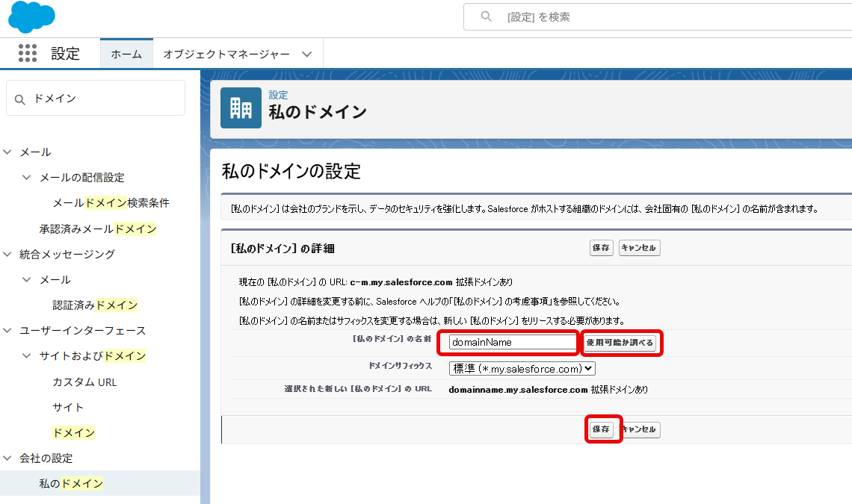The height and width of the screenshot is (504, 852).
Task: Select 私のドメイン in sidebar
Action: (71, 483)
